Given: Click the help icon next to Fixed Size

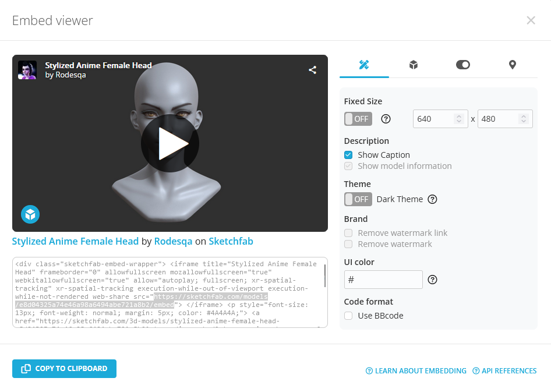Looking at the screenshot, I should [386, 119].
